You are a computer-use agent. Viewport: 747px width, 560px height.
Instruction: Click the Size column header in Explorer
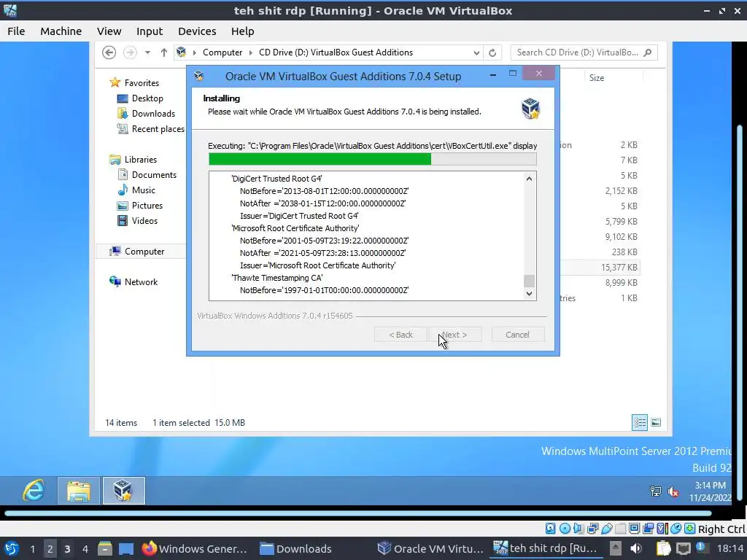pos(597,77)
